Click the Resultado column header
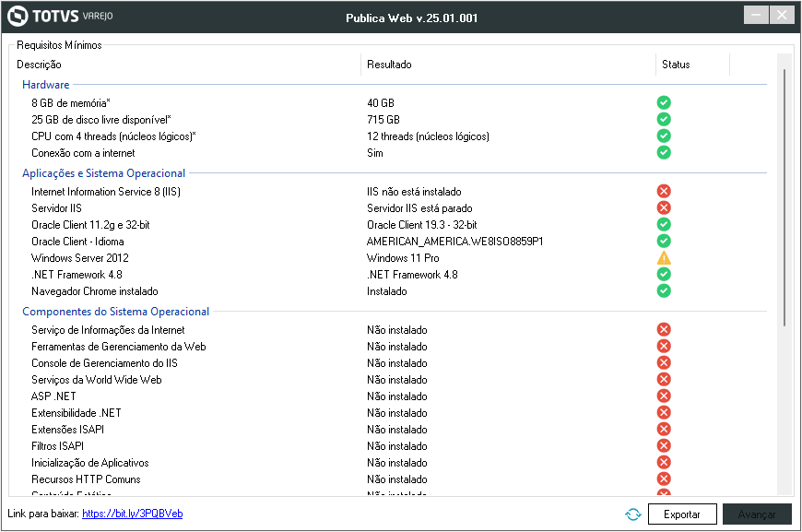Viewport: 802px width, 532px height. coord(389,65)
